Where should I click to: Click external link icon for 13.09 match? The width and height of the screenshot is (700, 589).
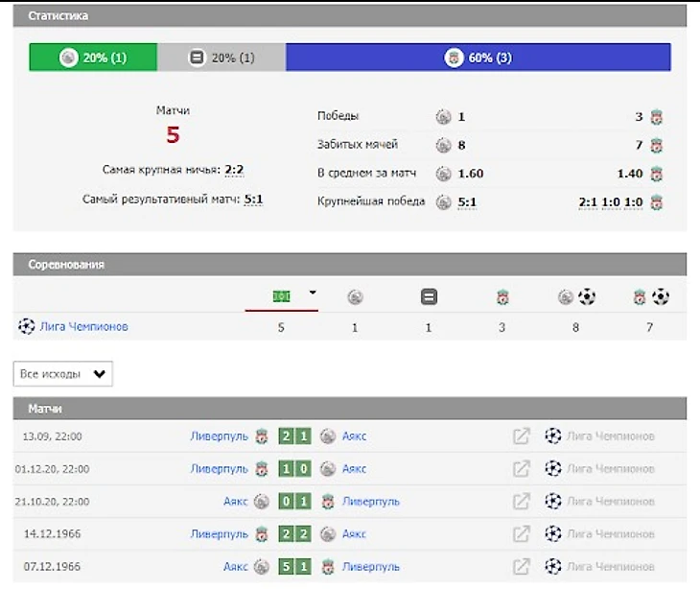point(521,436)
